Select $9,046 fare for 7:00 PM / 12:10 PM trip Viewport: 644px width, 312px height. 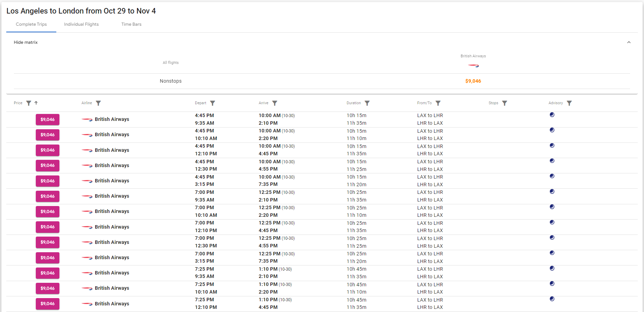point(48,227)
